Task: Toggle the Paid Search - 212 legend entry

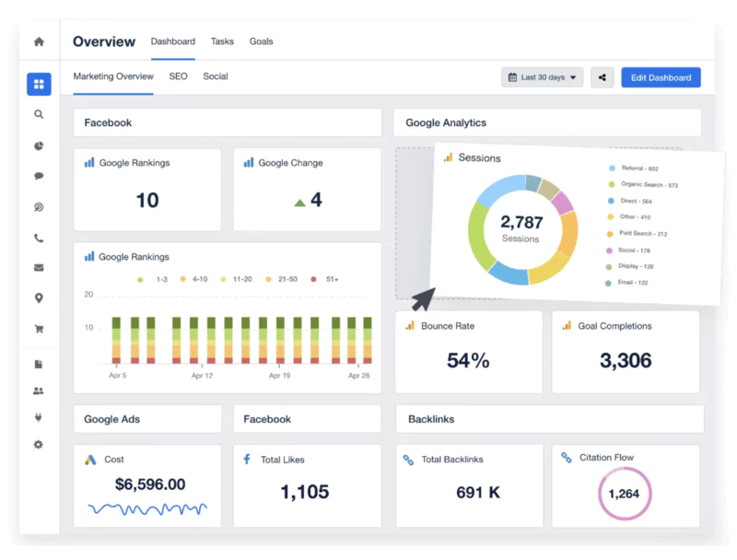Action: point(638,234)
